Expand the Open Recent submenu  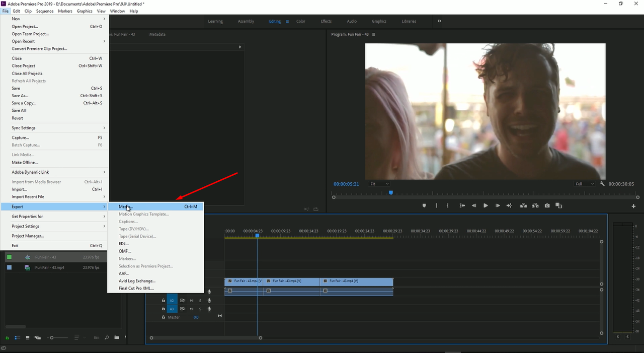click(54, 41)
